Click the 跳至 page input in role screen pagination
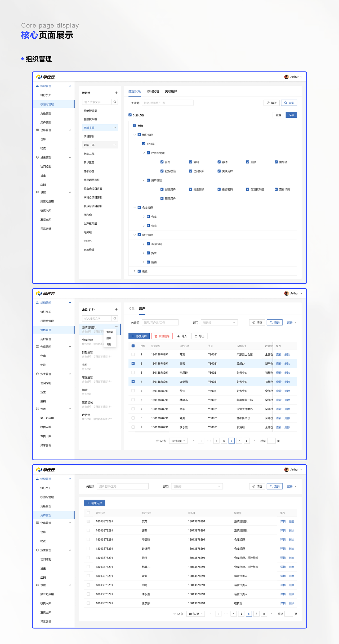 point(271,441)
